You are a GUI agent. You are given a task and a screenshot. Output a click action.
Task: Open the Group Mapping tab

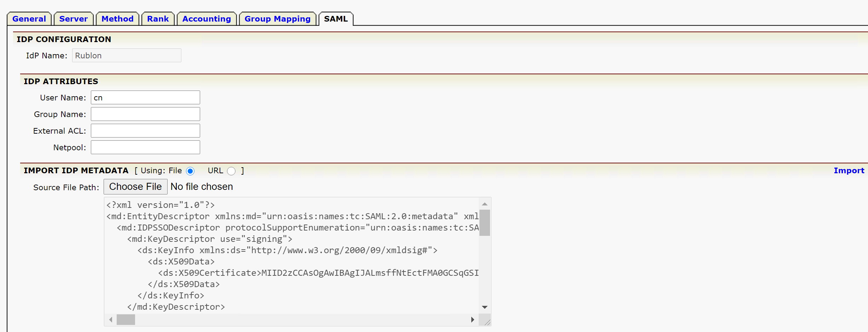[x=277, y=19]
